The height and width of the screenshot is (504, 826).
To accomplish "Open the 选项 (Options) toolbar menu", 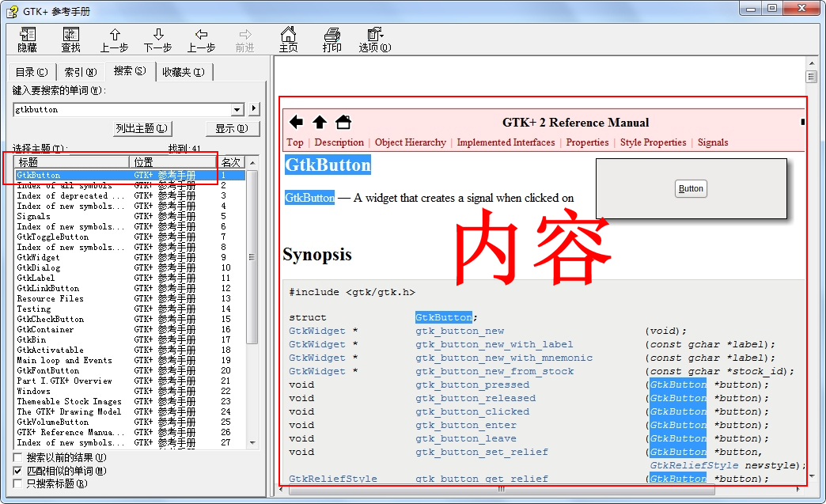I will pos(375,40).
